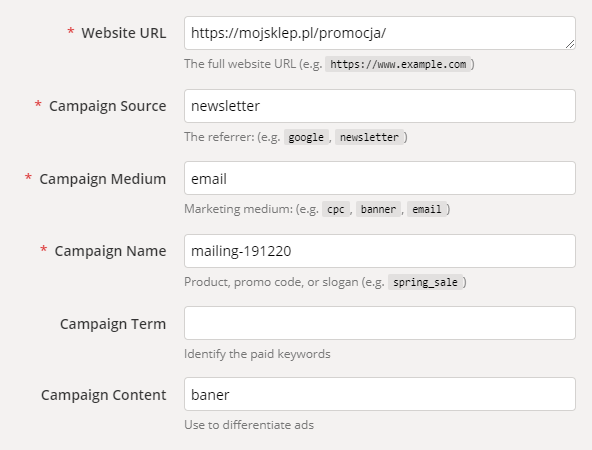592x450 pixels.
Task: Click the Website URL label
Action: point(124,33)
